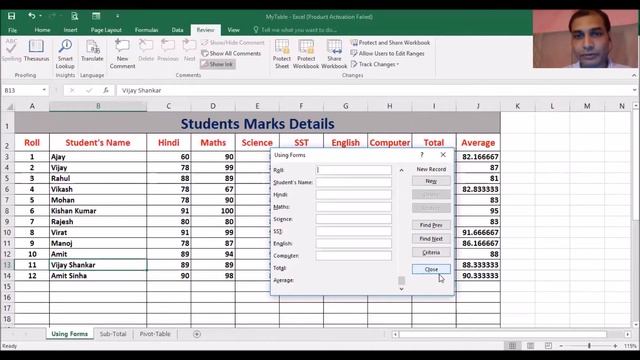Toggle Show All Comments

[x=231, y=53]
